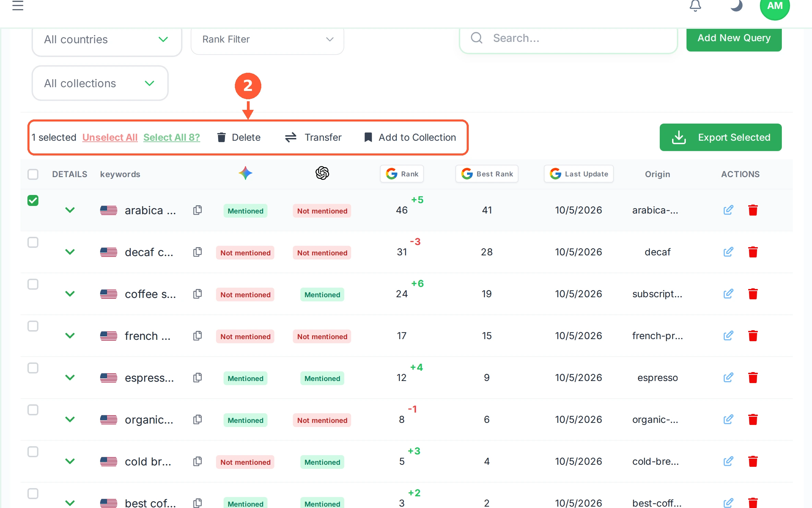Delete the espresso row
The image size is (812, 508).
coord(753,378)
